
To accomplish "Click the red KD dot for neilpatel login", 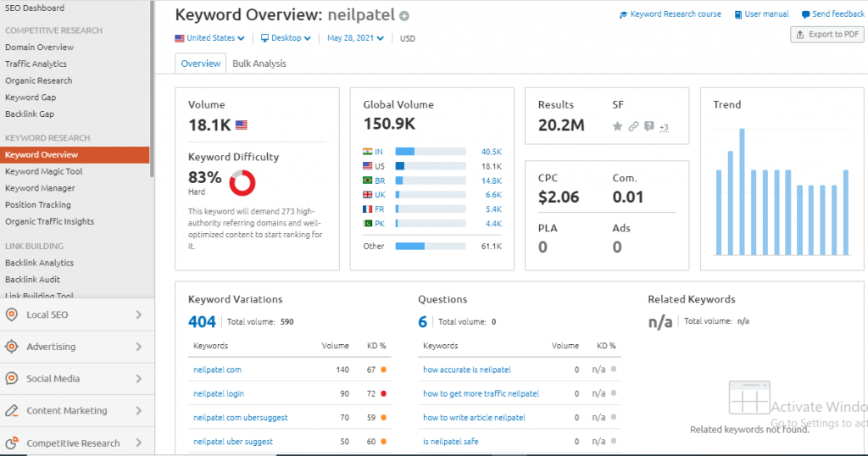I will click(383, 393).
